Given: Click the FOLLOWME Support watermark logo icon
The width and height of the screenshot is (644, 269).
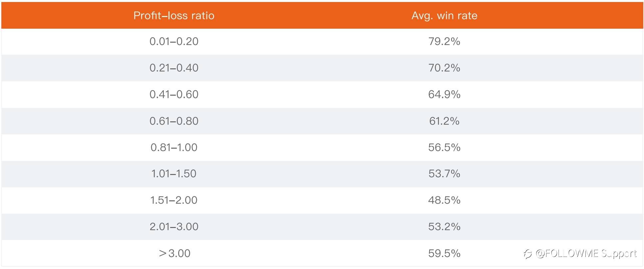Looking at the screenshot, I should pyautogui.click(x=528, y=254).
